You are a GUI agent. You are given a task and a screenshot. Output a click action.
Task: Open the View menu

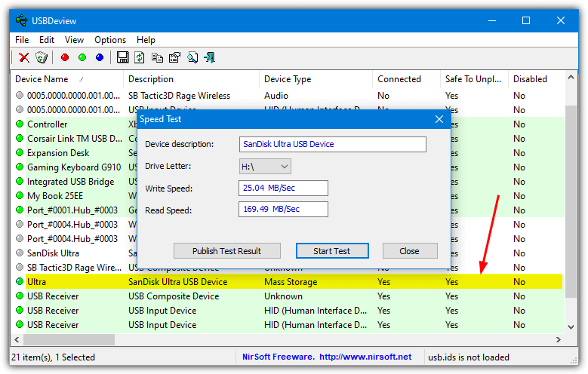[74, 40]
